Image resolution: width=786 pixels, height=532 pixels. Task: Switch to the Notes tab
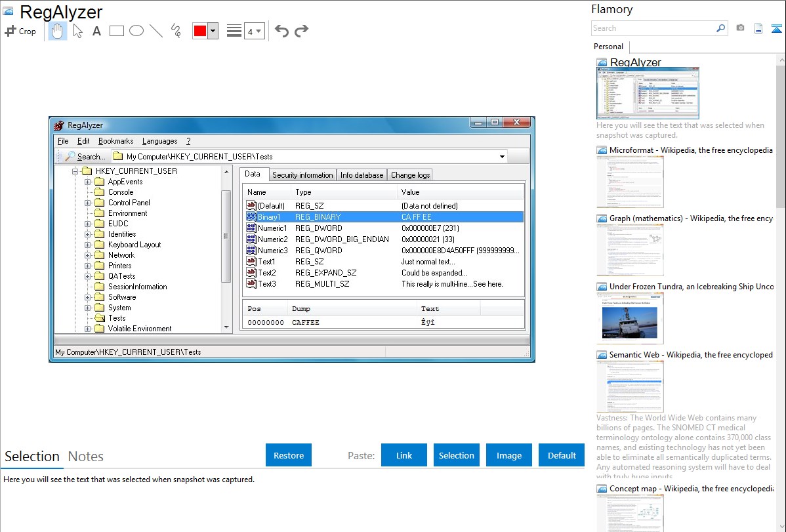coord(85,457)
